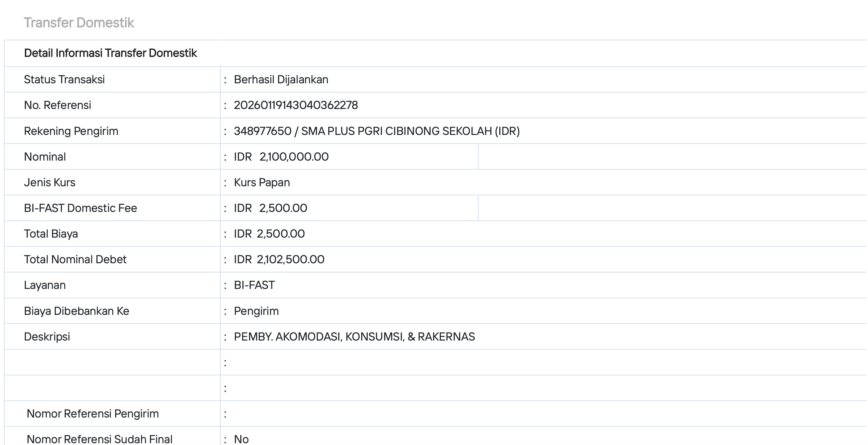
Task: Click the Transfer Domestik page title
Action: coord(79,23)
